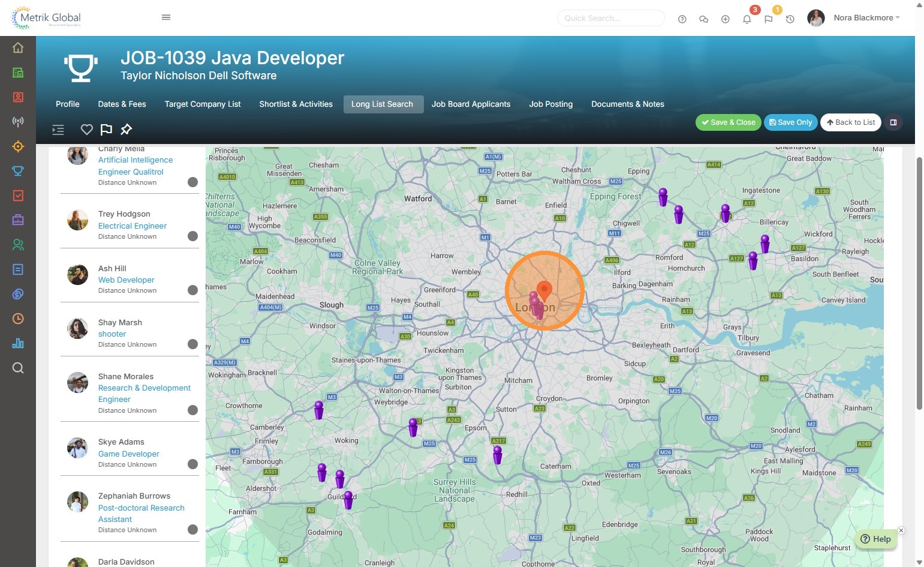
Task: Click the help question mark icon in header
Action: (682, 19)
